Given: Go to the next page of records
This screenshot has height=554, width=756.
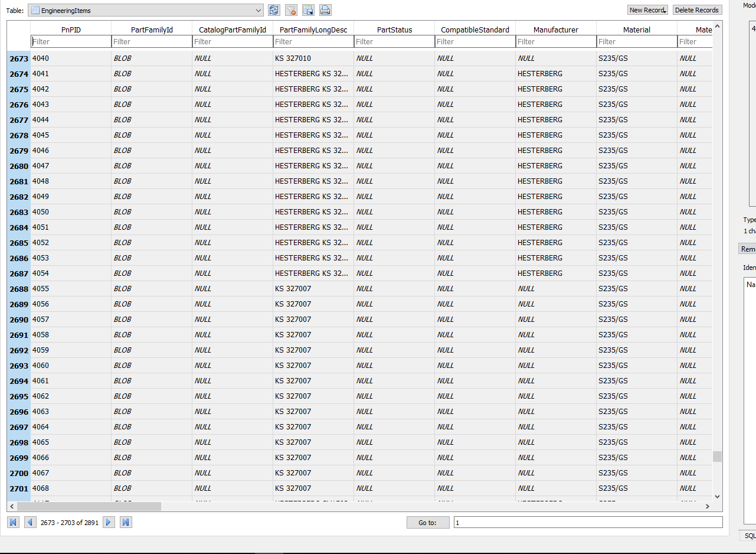Looking at the screenshot, I should [x=108, y=522].
